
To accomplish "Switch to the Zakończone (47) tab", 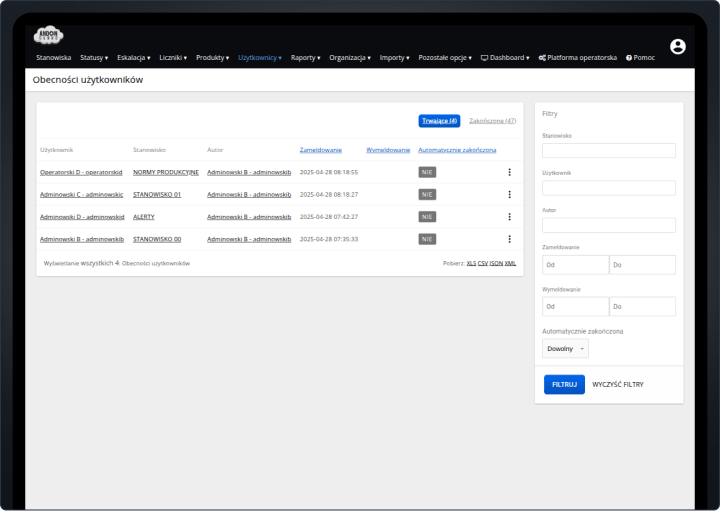I will coord(492,121).
